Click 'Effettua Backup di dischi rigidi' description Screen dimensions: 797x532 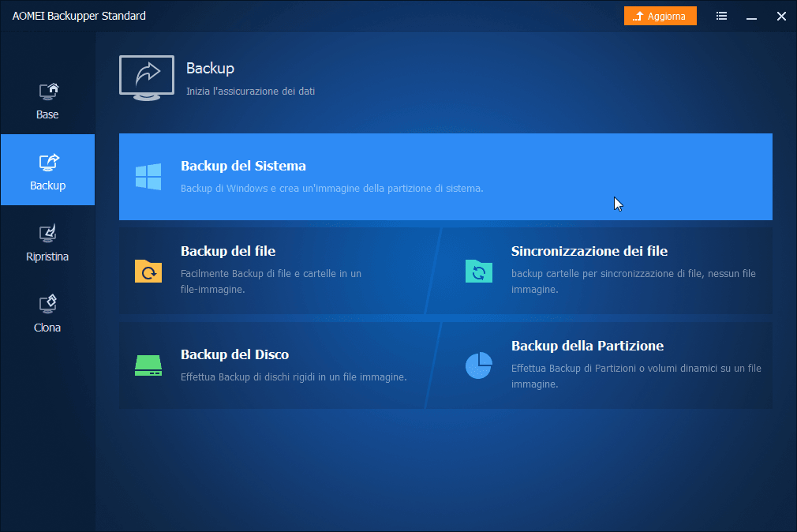point(294,377)
